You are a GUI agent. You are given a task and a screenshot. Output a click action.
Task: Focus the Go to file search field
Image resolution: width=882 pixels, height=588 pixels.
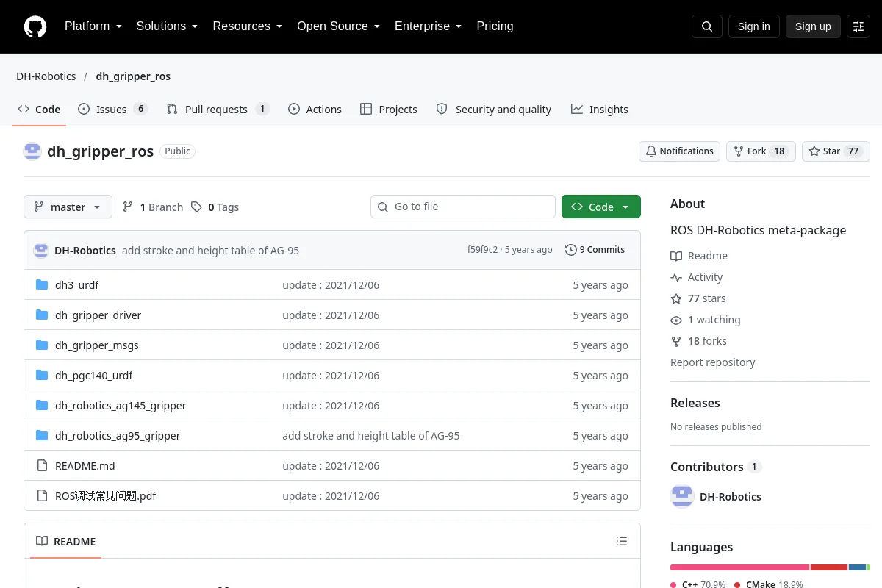click(x=463, y=207)
